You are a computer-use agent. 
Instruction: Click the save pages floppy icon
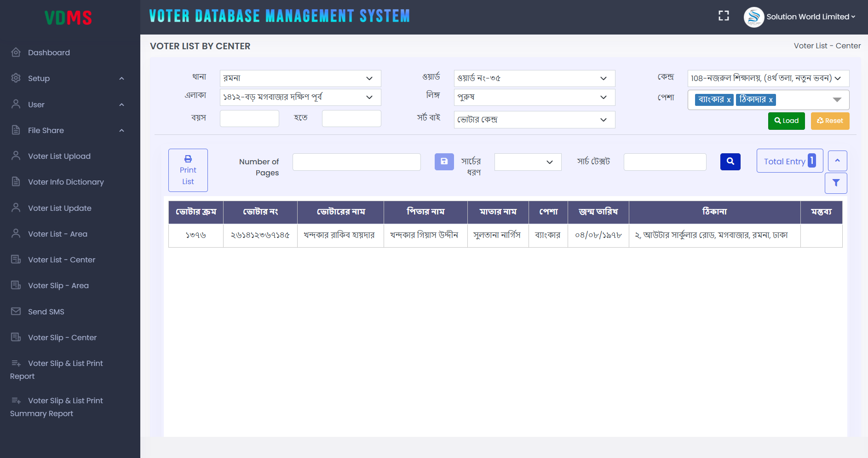click(444, 162)
